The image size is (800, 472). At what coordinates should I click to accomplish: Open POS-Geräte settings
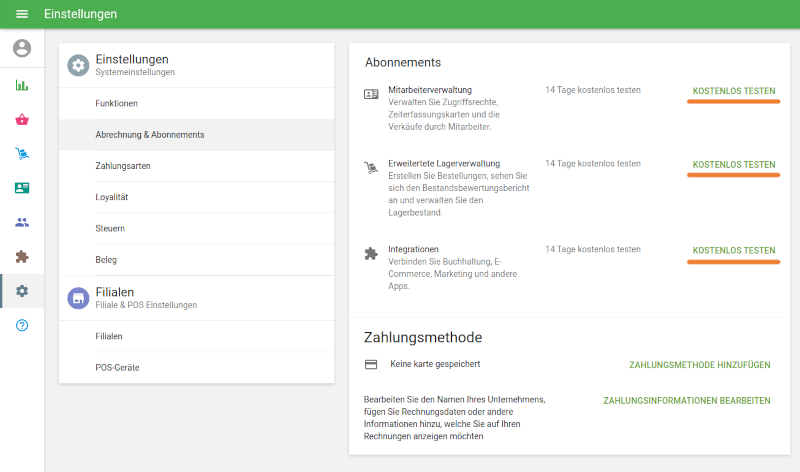click(x=196, y=367)
